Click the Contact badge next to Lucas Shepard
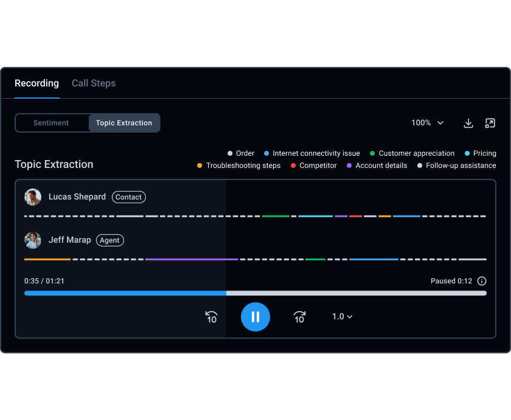511x420 pixels. (x=128, y=197)
